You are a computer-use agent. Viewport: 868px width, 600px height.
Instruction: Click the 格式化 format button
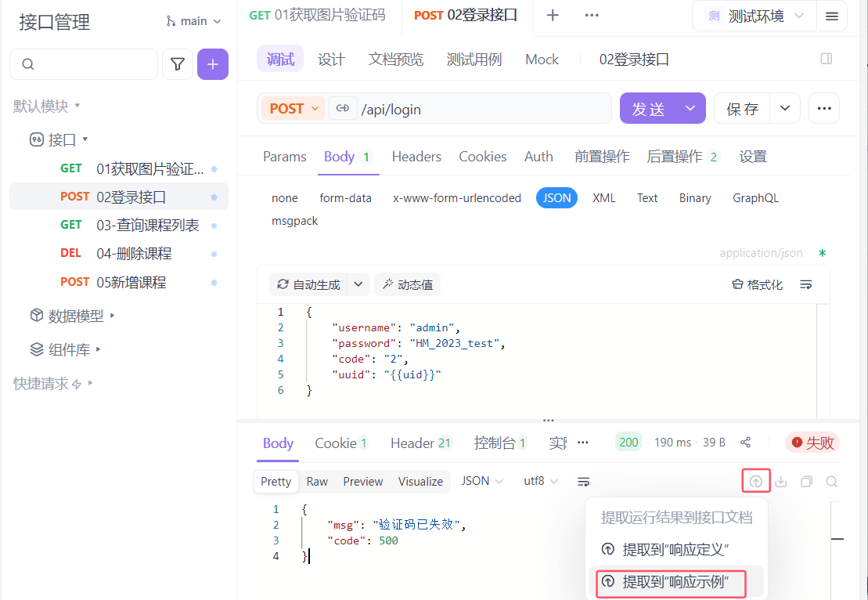(x=758, y=285)
